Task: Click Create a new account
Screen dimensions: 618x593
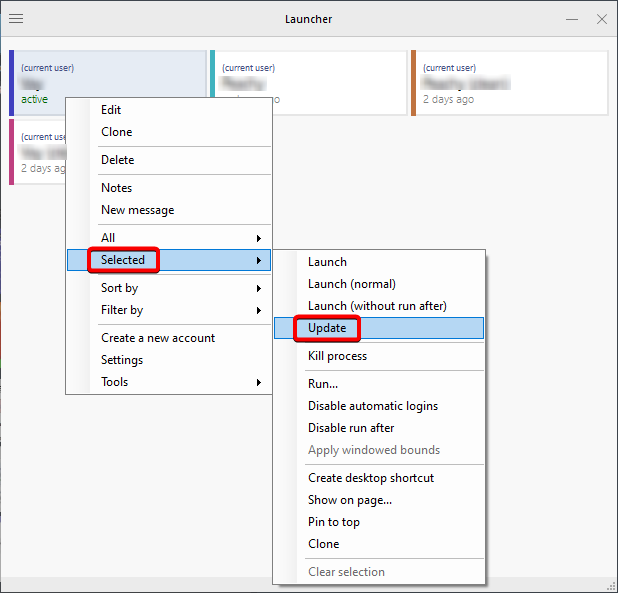Action: click(x=169, y=338)
